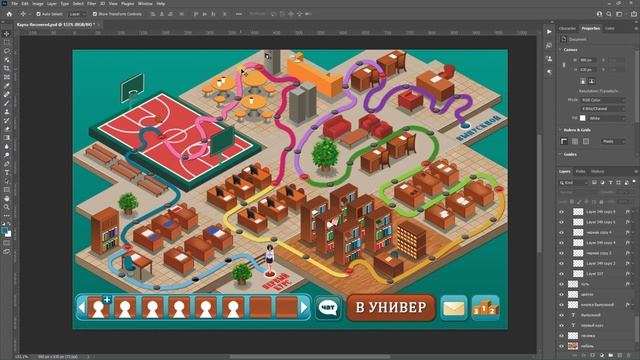Open the RGB Color mode dropdown

[603, 100]
